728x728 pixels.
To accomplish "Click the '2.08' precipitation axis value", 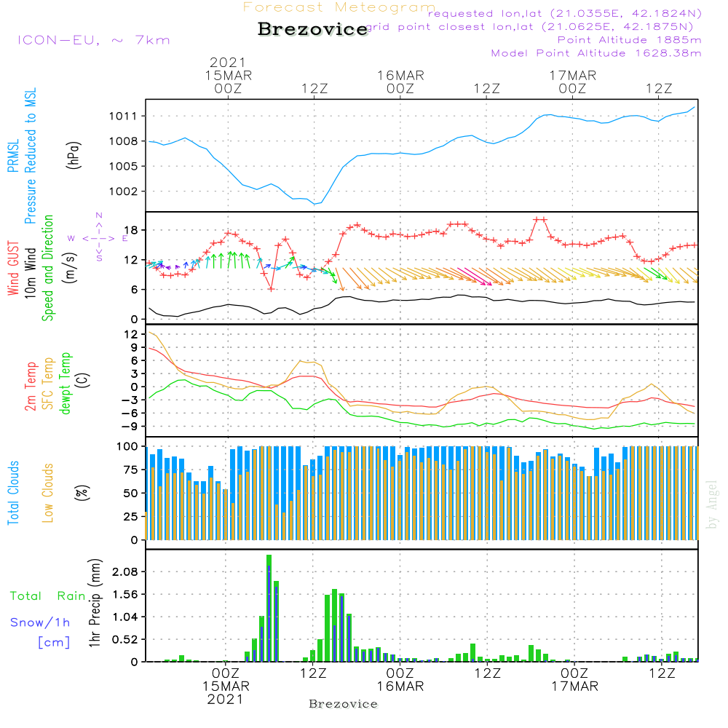I will pyautogui.click(x=125, y=572).
